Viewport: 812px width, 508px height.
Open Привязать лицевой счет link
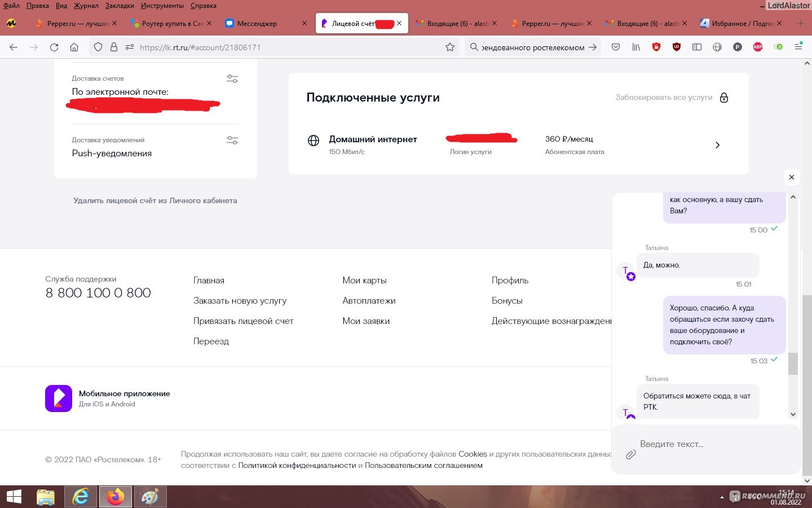pos(244,321)
